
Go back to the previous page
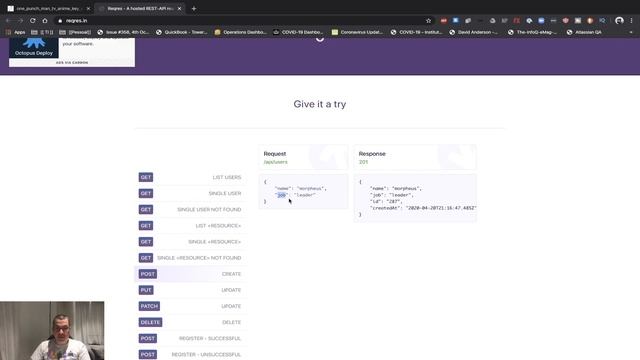[8, 20]
